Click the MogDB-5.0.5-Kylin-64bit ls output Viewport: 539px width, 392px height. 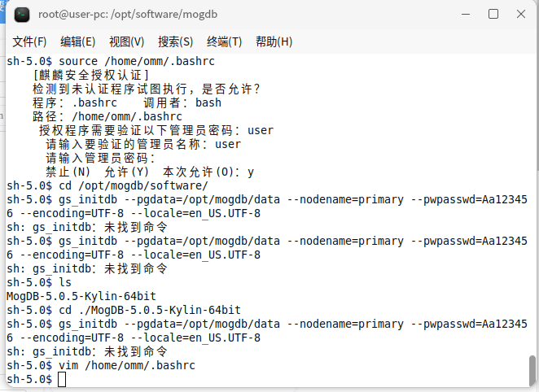point(81,296)
